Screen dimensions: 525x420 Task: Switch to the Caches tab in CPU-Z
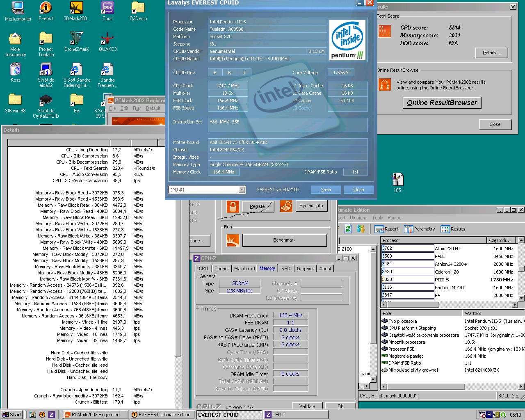coord(222,269)
